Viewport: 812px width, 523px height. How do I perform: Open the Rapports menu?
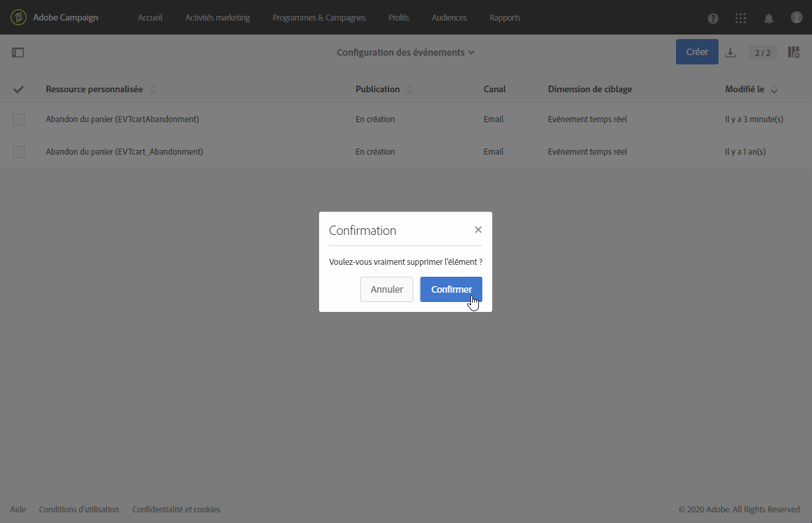pyautogui.click(x=505, y=18)
